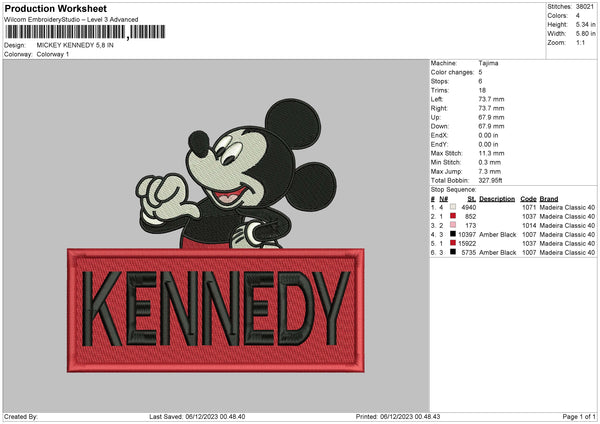Viewport: 600px width, 424px height.
Task: Click the Max Stitch value '11.3 mm'
Action: (x=491, y=153)
